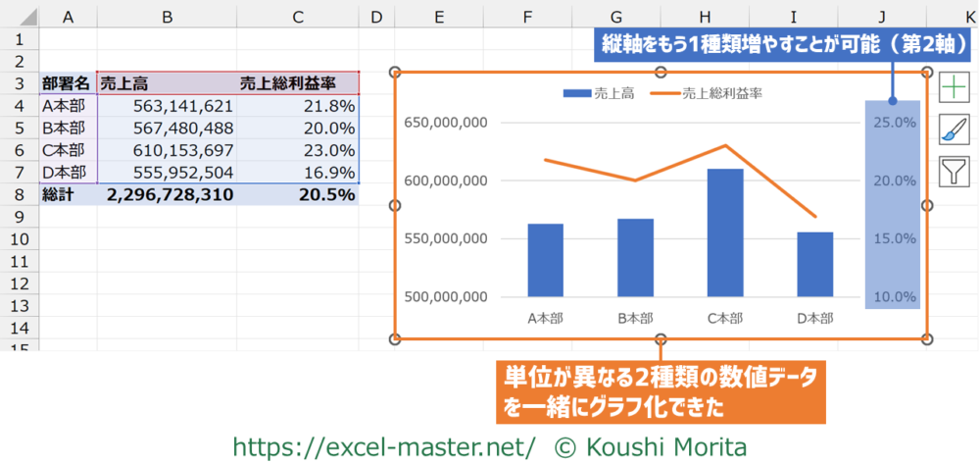Open the Chart Filters funnel icon

954,173
